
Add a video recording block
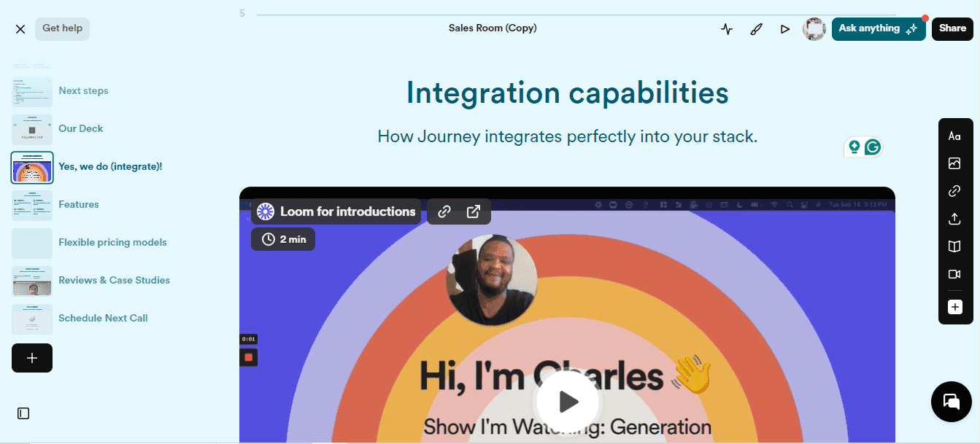[x=954, y=274]
